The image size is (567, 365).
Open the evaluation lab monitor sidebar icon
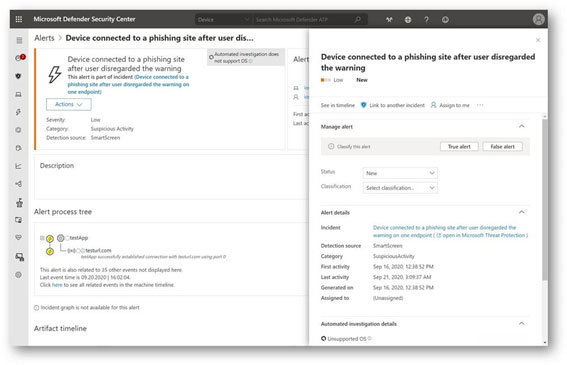click(18, 220)
